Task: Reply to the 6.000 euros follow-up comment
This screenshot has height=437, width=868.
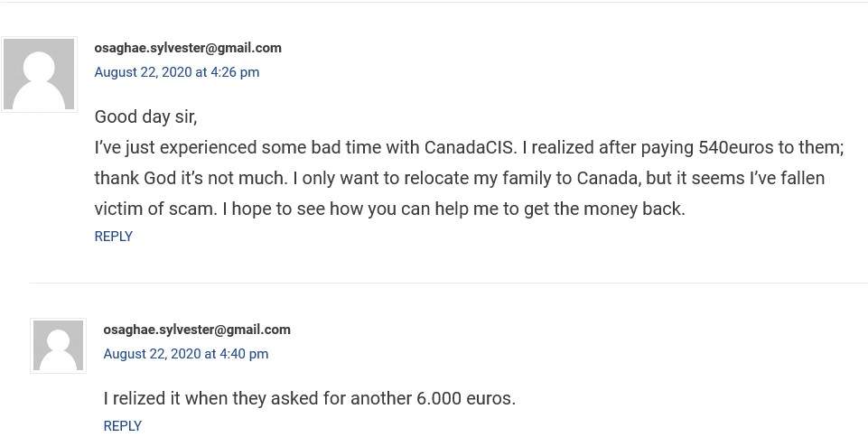Action: pos(122,426)
